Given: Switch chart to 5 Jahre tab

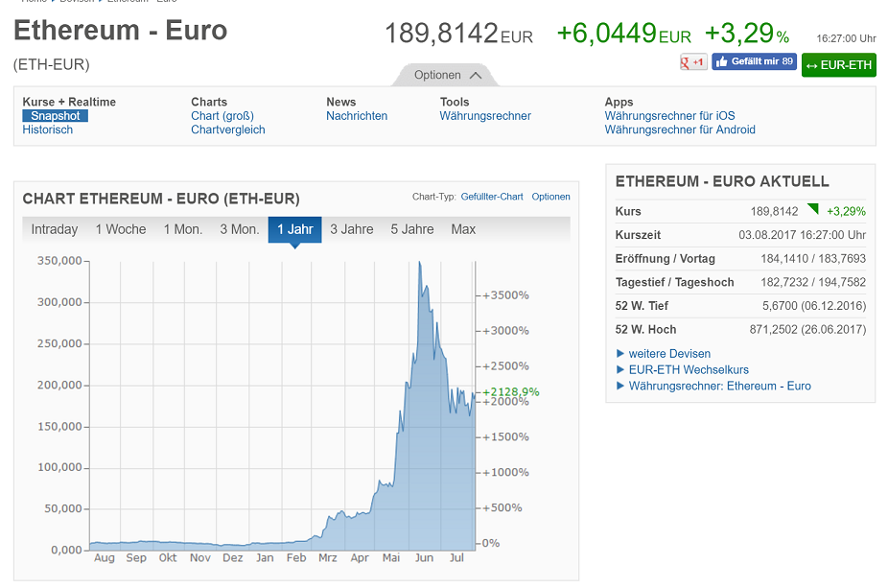Looking at the screenshot, I should [x=412, y=229].
